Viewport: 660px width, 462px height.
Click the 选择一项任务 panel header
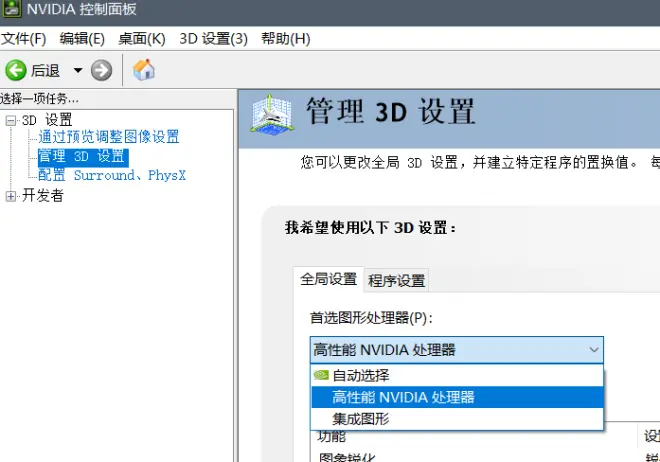click(x=39, y=99)
